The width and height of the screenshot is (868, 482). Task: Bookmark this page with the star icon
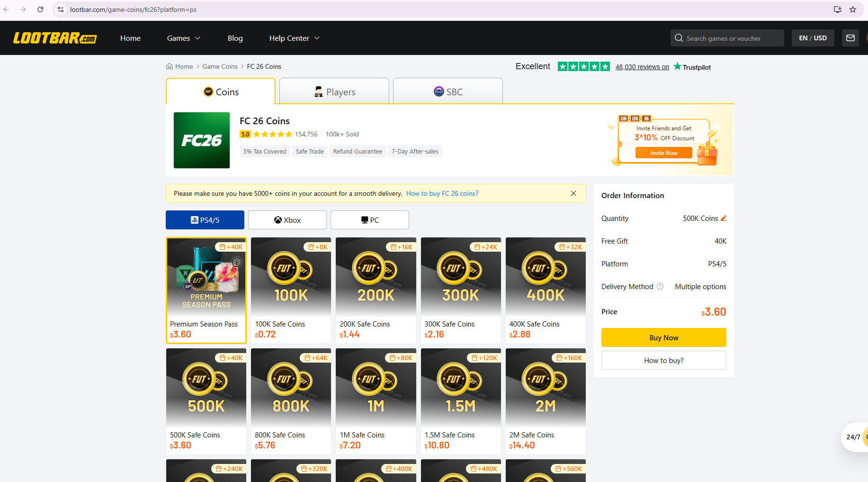click(853, 9)
